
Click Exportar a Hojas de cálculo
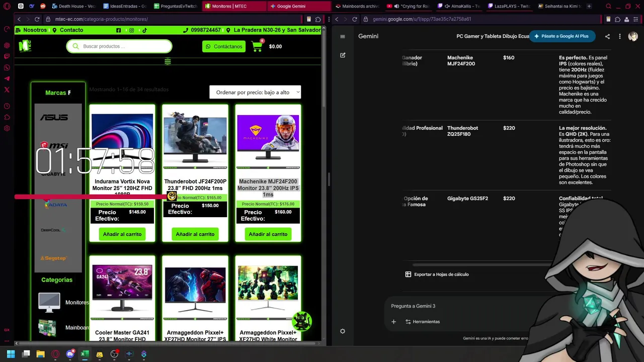(437, 275)
